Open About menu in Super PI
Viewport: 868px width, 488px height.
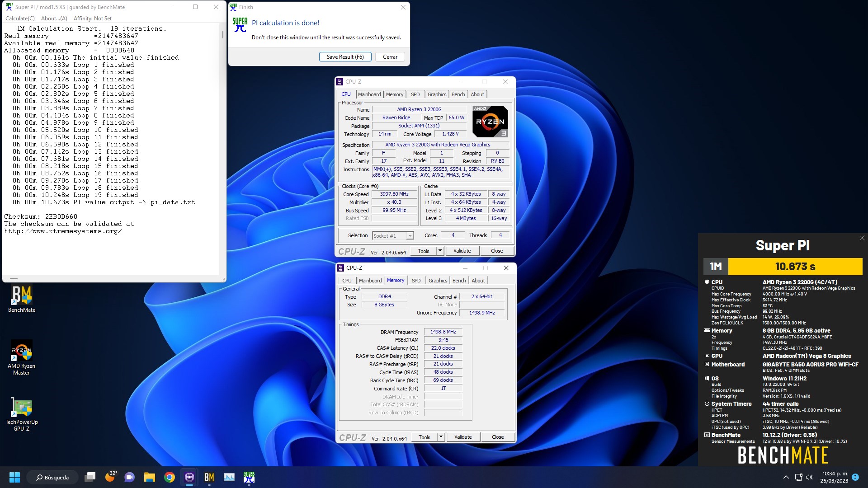(x=54, y=19)
